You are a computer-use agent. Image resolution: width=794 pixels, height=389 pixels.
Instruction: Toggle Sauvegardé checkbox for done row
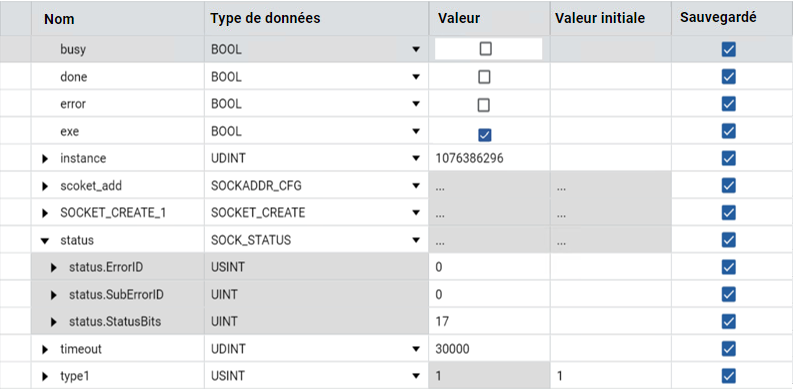[729, 77]
